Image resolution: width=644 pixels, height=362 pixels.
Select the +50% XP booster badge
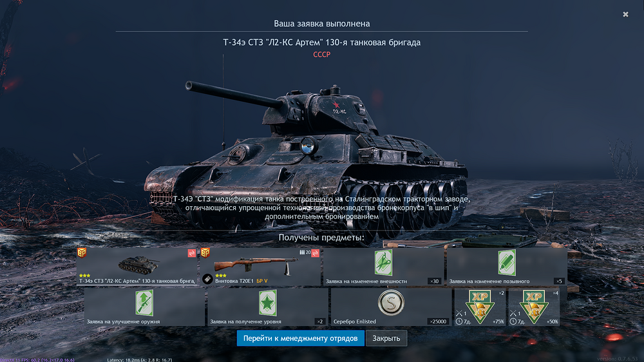[x=534, y=307]
